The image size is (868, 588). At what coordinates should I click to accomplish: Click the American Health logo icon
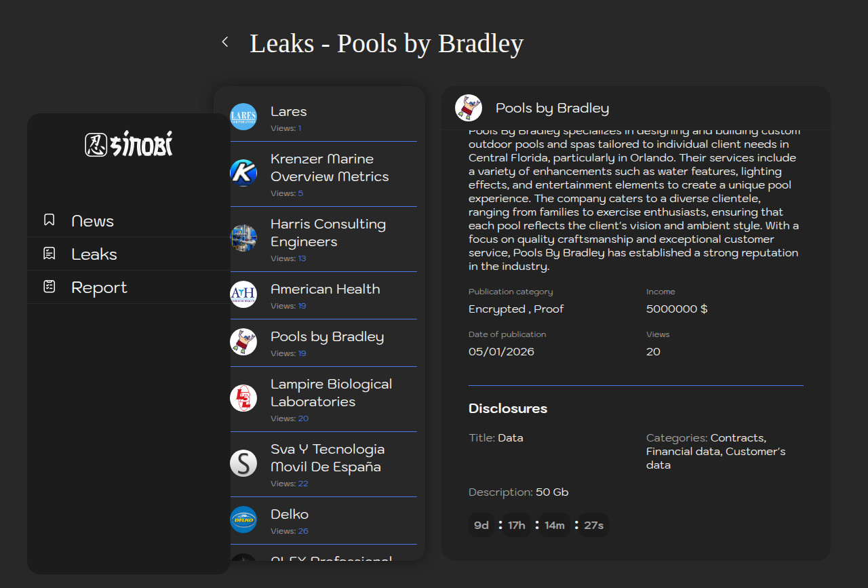(x=243, y=294)
